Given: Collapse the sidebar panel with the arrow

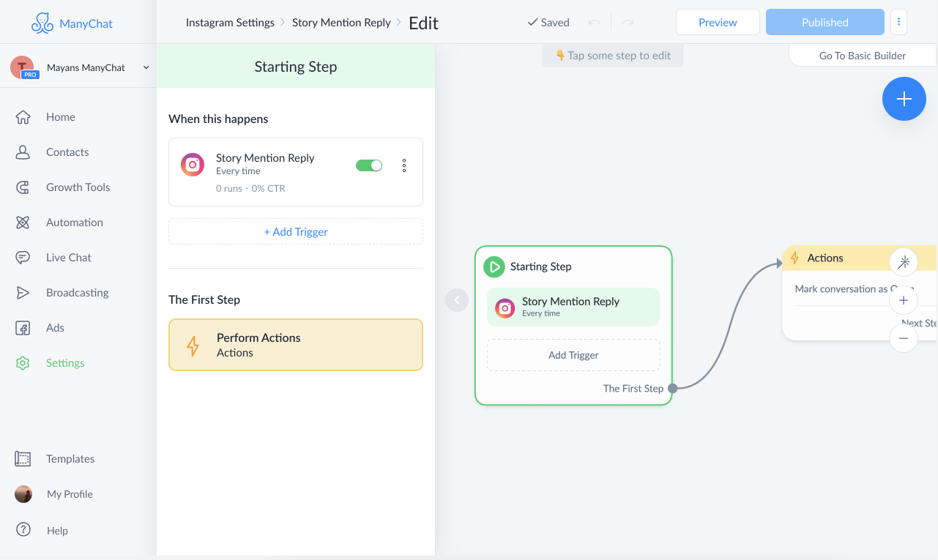Looking at the screenshot, I should tap(457, 300).
